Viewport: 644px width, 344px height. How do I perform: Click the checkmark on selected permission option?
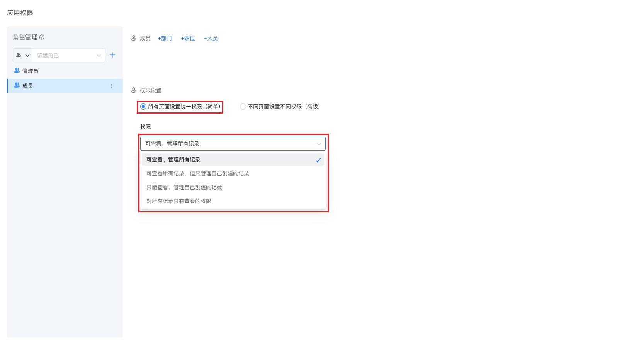coord(318,160)
